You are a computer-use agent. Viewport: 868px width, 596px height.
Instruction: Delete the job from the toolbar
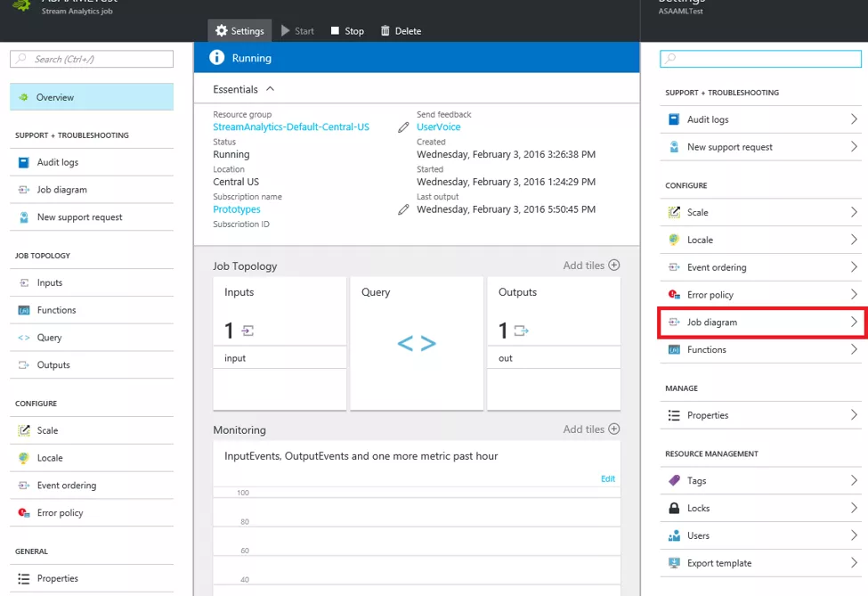[401, 31]
